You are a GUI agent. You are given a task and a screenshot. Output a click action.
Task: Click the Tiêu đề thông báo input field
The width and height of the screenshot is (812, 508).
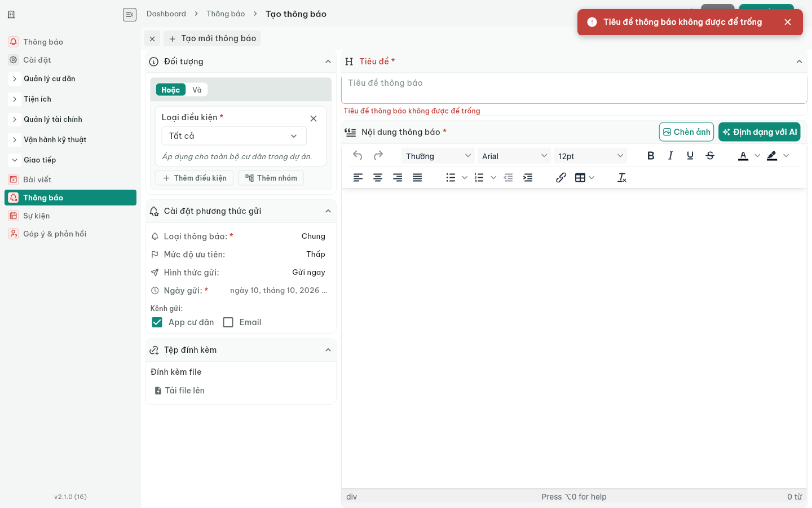(x=574, y=89)
